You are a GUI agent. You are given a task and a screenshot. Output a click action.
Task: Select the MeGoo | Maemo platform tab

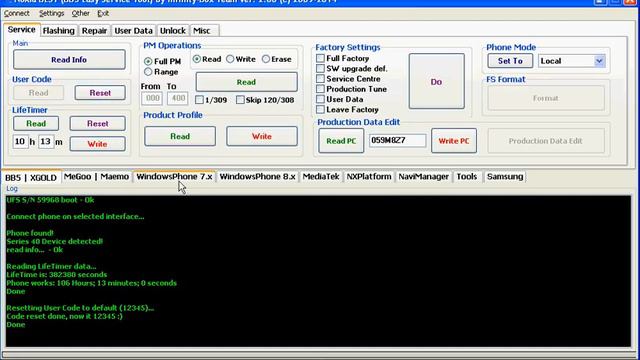(x=96, y=177)
